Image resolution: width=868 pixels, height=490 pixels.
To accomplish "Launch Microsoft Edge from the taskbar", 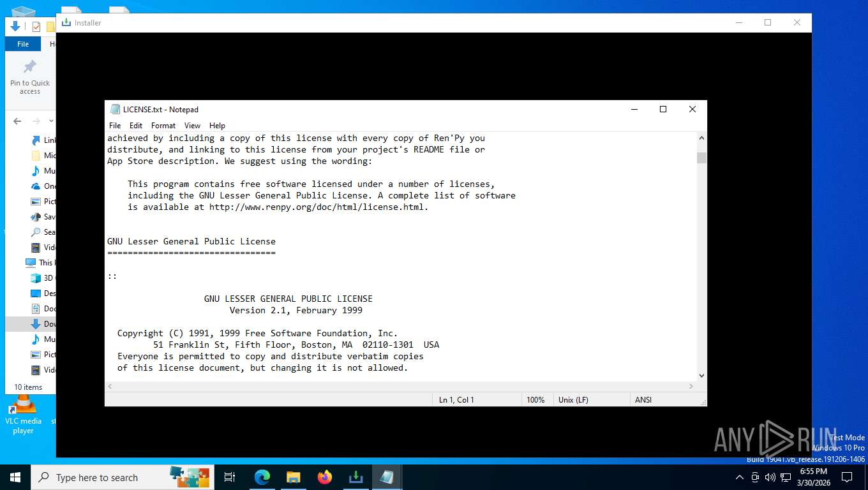I will point(262,477).
